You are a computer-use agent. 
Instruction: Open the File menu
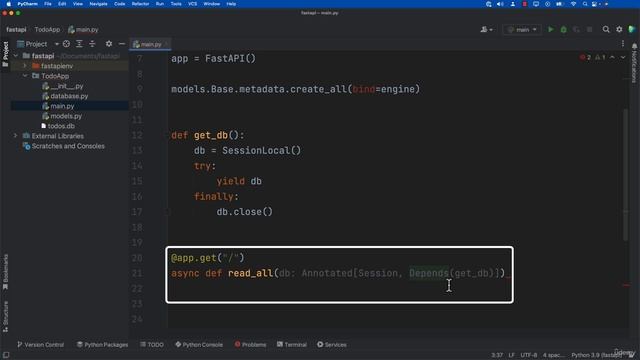pyautogui.click(x=48, y=4)
